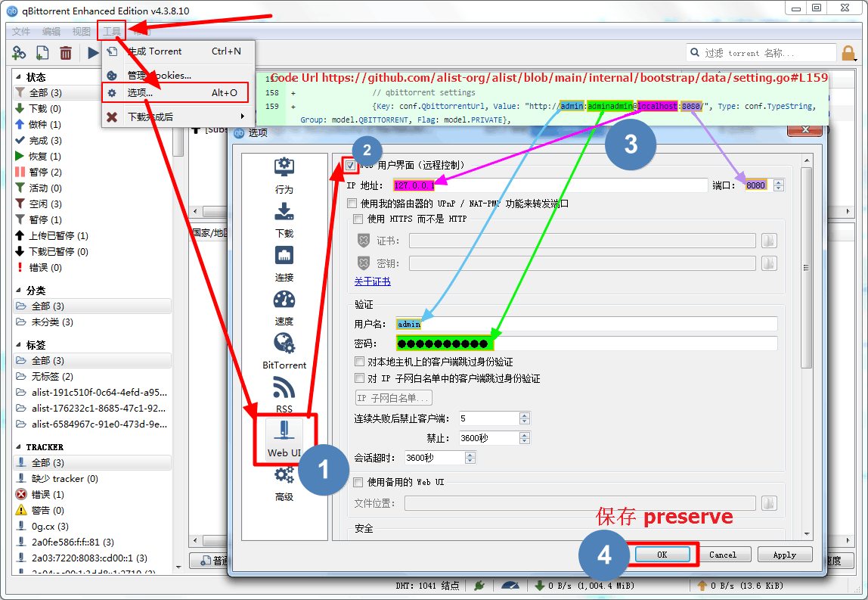Expand the 下载完成后 submenu
The width and height of the screenshot is (868, 600).
[178, 117]
